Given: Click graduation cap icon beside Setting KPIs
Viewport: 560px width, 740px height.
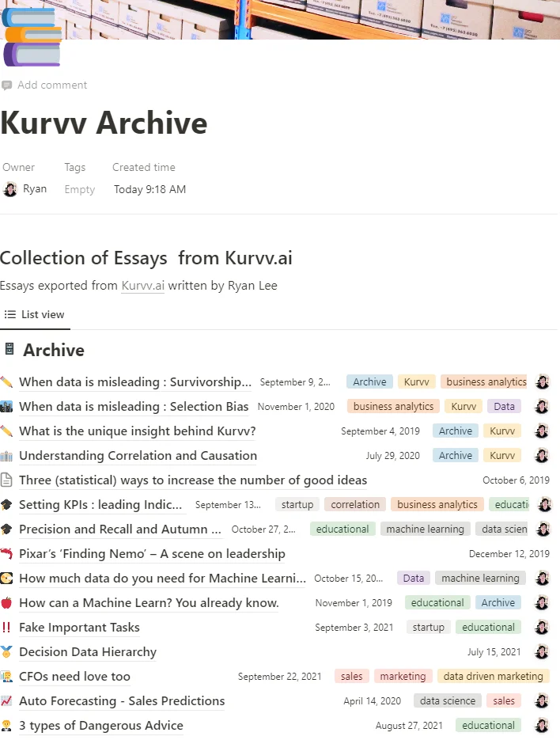Looking at the screenshot, I should point(6,504).
